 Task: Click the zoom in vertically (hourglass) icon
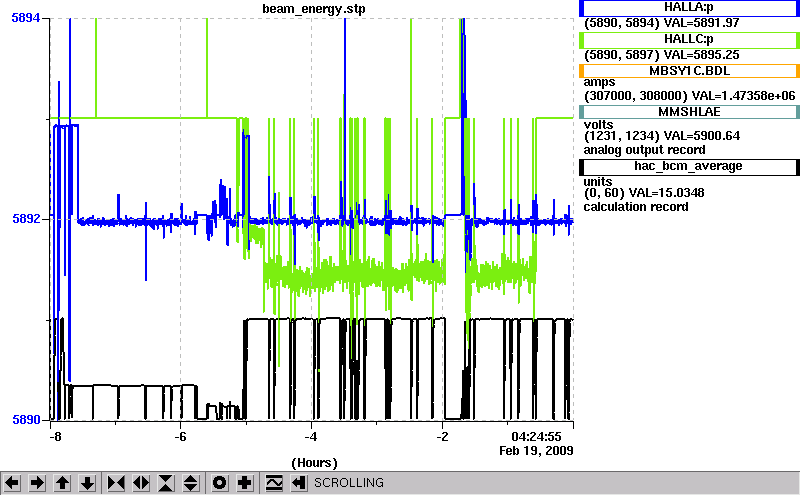pyautogui.click(x=166, y=482)
